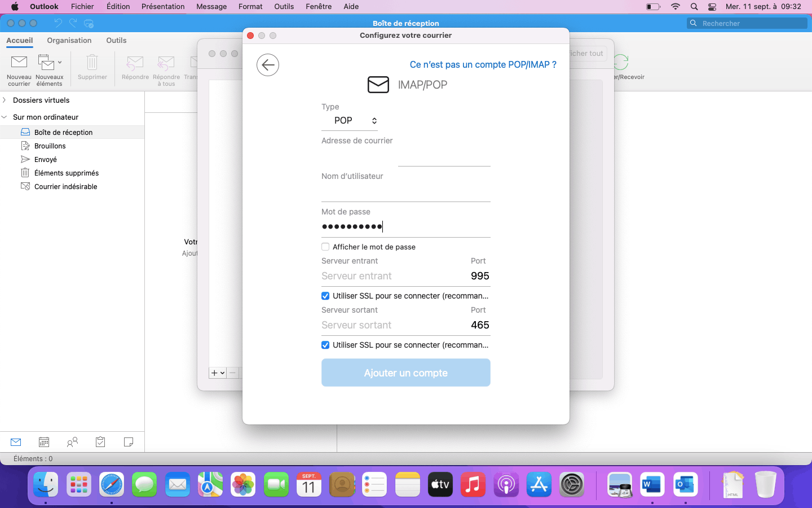Screen dimensions: 812x508
Task: Select Courrier indésirable folder
Action: [72, 186]
